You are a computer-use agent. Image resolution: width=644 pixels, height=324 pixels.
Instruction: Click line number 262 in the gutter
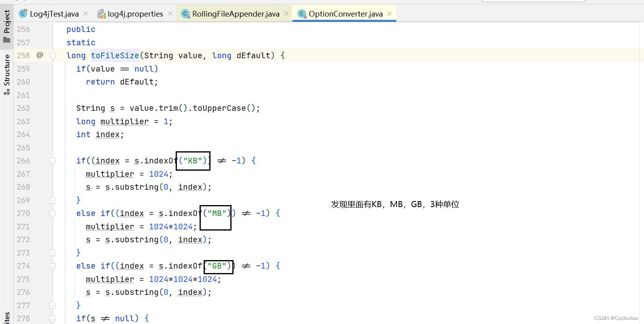pyautogui.click(x=23, y=108)
